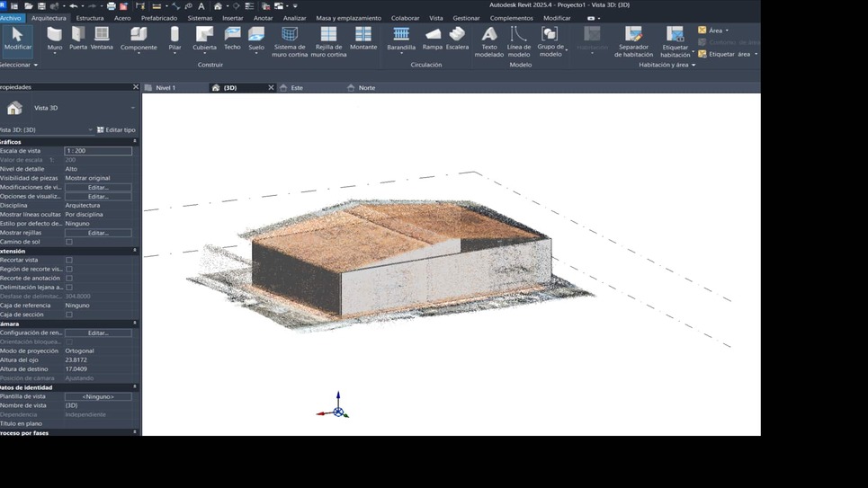Select Rejilla de muro cortina tool
This screenshot has height=488, width=868.
(x=328, y=42)
